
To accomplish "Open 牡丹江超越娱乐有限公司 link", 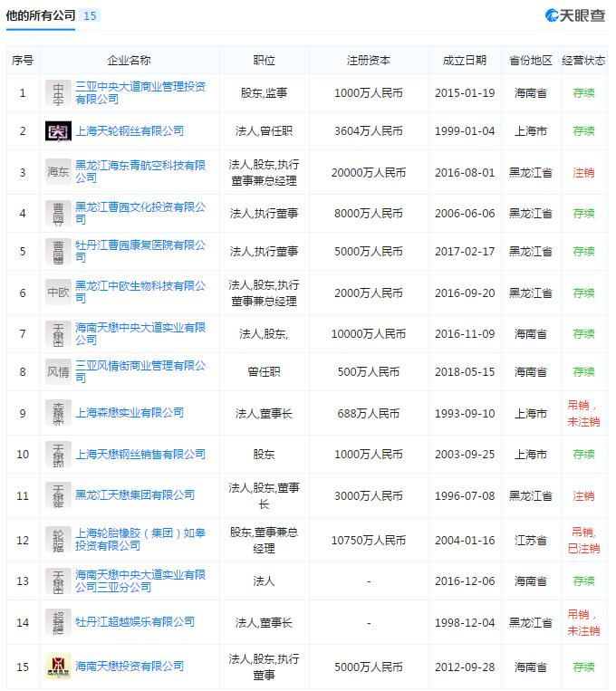I will [x=134, y=622].
